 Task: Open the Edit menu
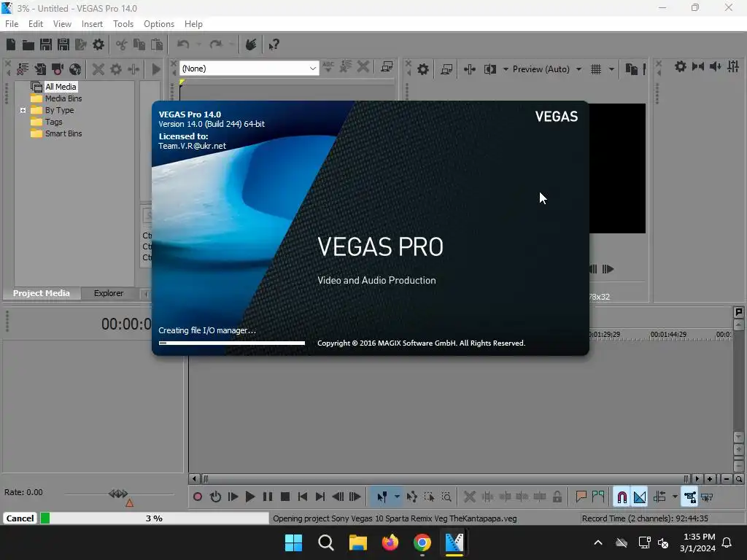36,24
